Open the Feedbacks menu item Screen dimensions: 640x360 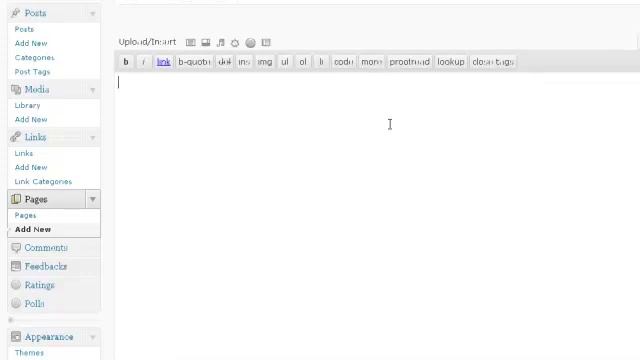pyautogui.click(x=46, y=267)
